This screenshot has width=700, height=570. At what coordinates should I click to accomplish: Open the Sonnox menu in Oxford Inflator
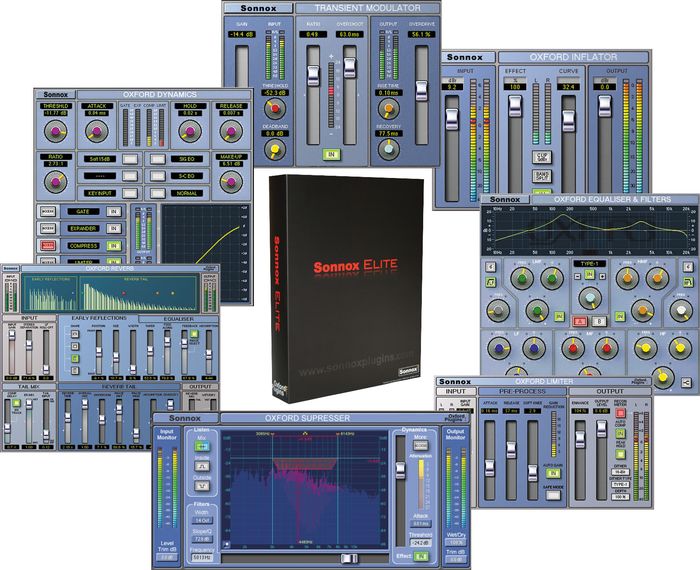(x=467, y=58)
